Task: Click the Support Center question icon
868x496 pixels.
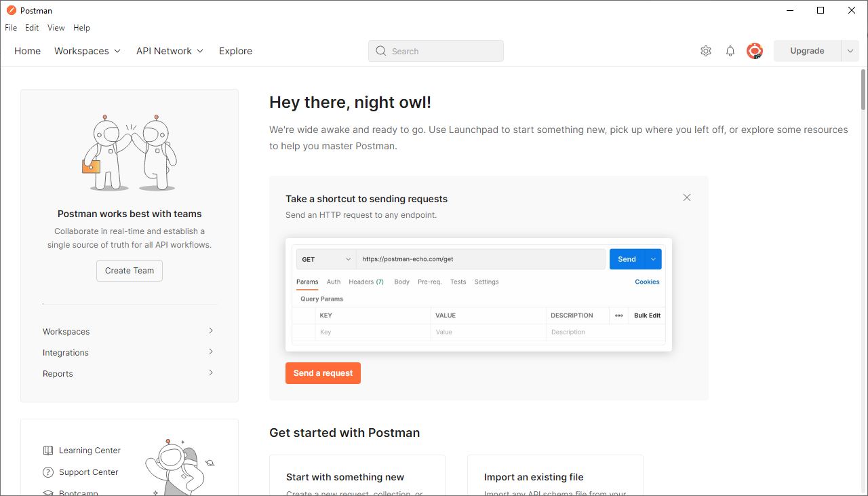Action: click(x=48, y=472)
